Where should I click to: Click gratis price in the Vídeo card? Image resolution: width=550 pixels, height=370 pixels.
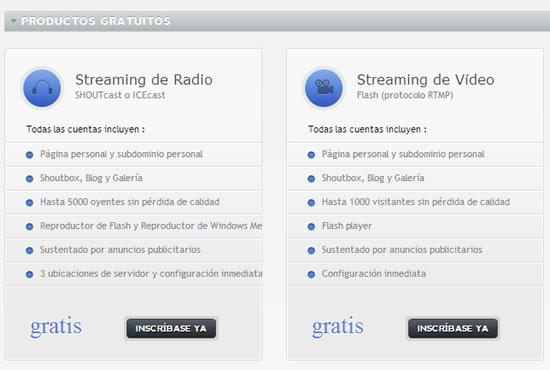coord(338,327)
